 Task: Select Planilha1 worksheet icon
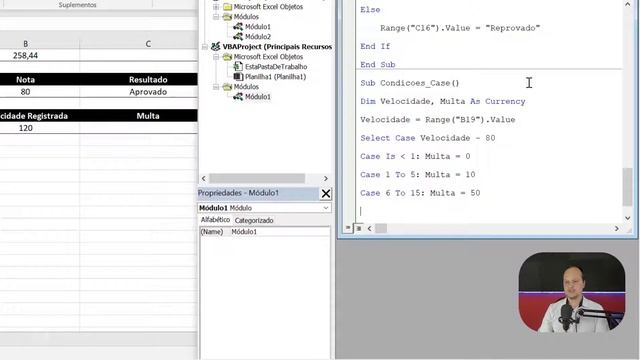[238, 77]
